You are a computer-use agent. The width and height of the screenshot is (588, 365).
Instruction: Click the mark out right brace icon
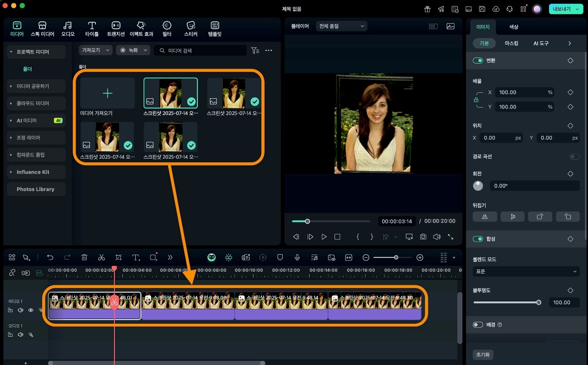click(x=372, y=237)
